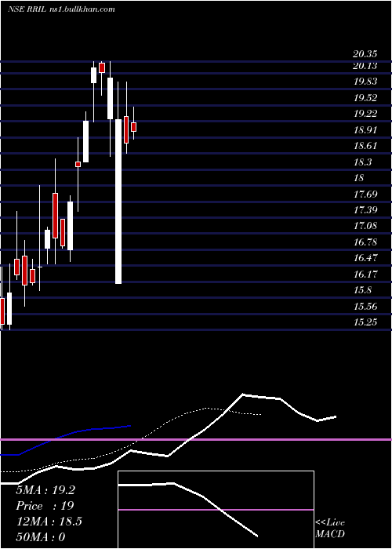The width and height of the screenshot is (392, 549).
Task: Click the NSE RRIL chart title
Action: tap(62, 9)
